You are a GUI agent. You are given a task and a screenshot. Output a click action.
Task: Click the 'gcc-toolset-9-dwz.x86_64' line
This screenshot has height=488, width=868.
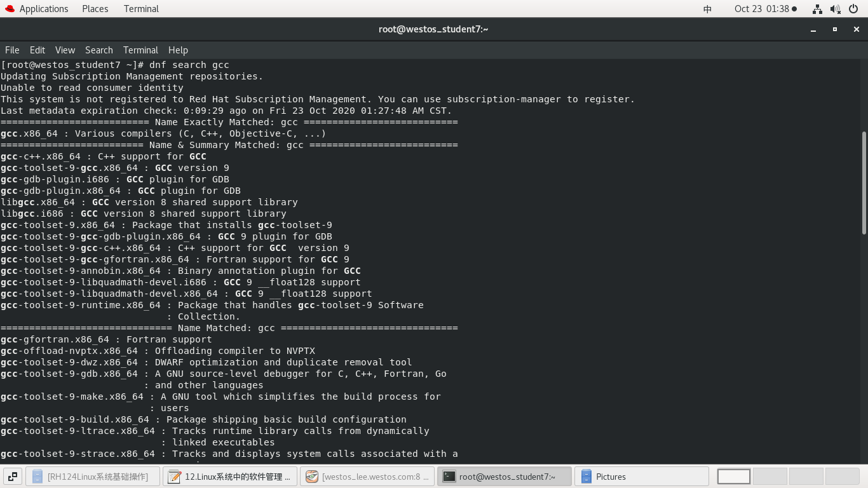[x=207, y=362]
